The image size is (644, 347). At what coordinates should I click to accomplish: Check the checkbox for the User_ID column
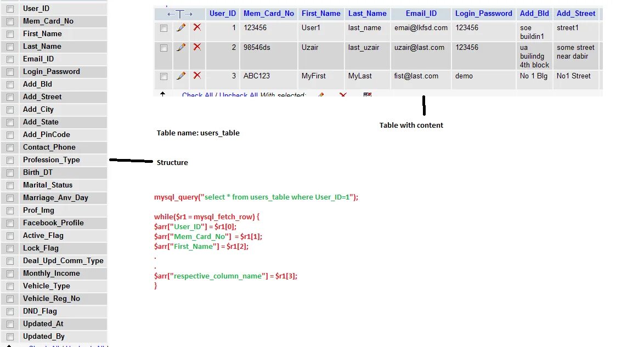point(9,8)
